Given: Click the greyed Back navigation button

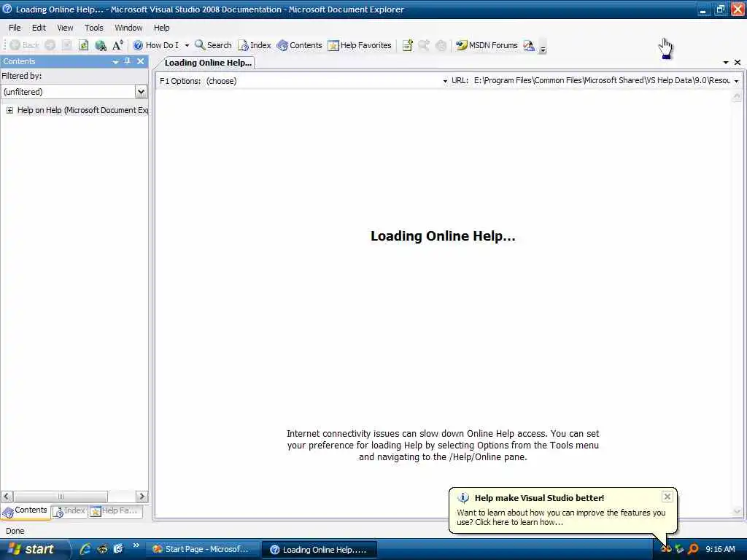Looking at the screenshot, I should tap(24, 45).
